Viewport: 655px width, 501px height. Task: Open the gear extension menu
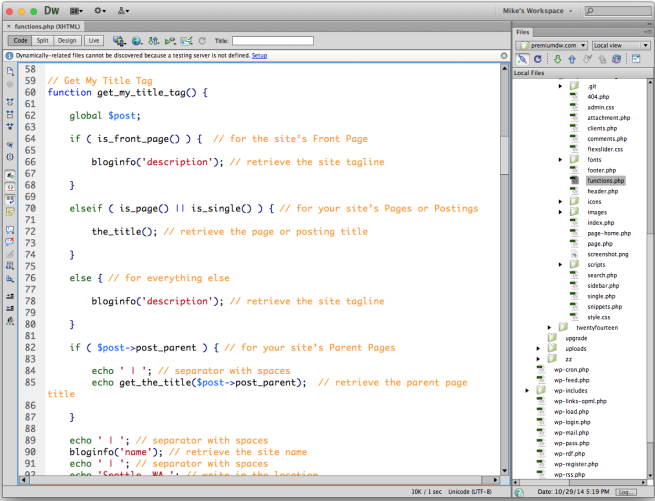click(99, 11)
